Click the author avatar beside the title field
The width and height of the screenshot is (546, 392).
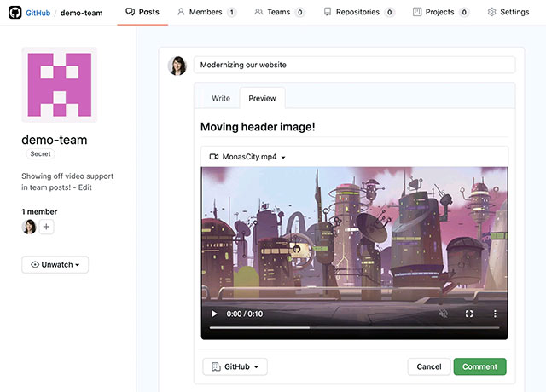(x=177, y=66)
